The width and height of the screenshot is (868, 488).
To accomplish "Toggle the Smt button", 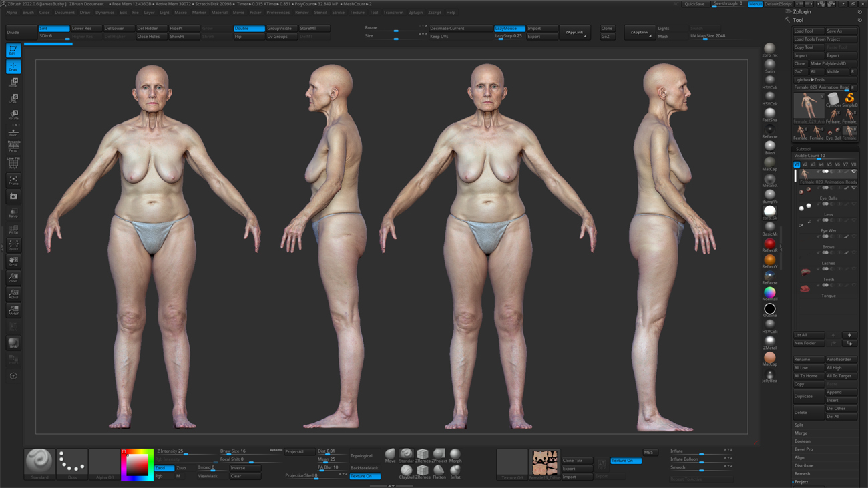I will point(53,29).
